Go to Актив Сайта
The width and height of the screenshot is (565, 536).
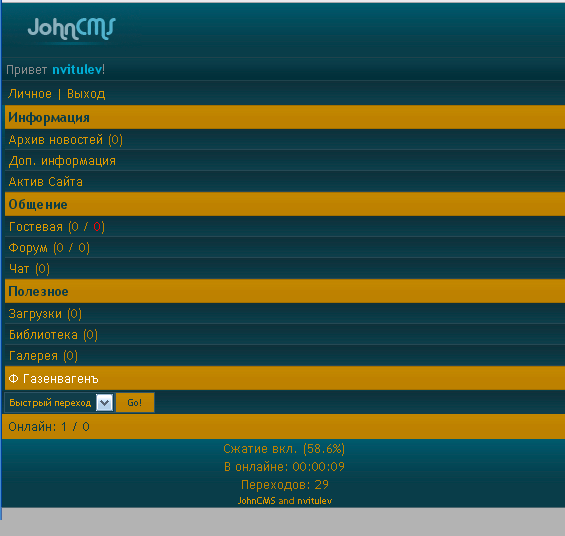tap(45, 182)
